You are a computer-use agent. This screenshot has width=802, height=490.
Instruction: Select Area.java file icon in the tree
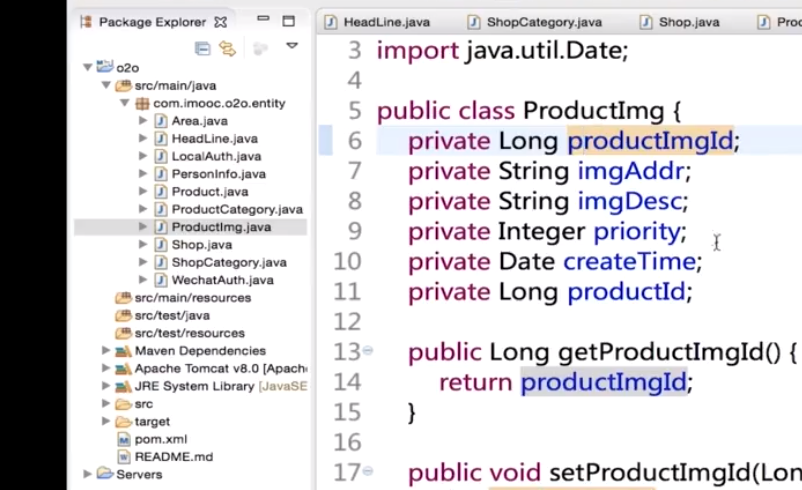coord(160,121)
